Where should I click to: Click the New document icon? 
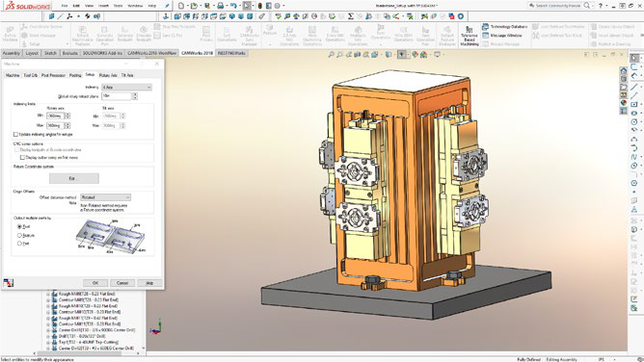click(x=181, y=6)
